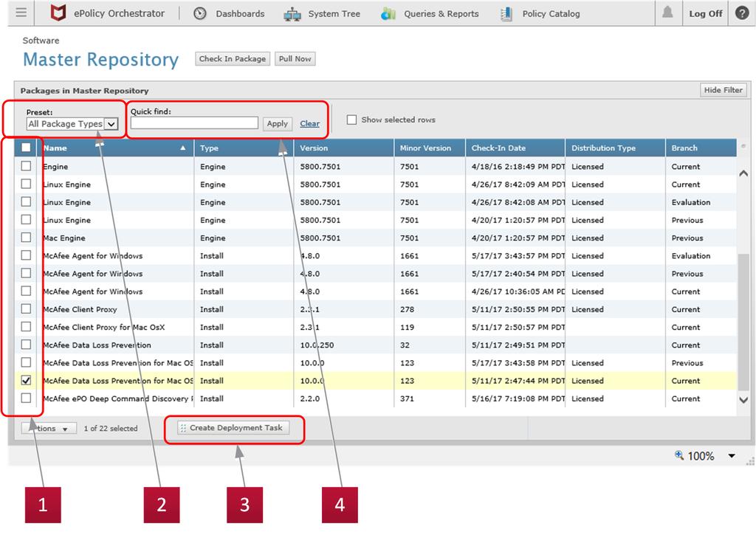Sort by the Minor Version column header
Screen dimensions: 756x535
(430, 148)
